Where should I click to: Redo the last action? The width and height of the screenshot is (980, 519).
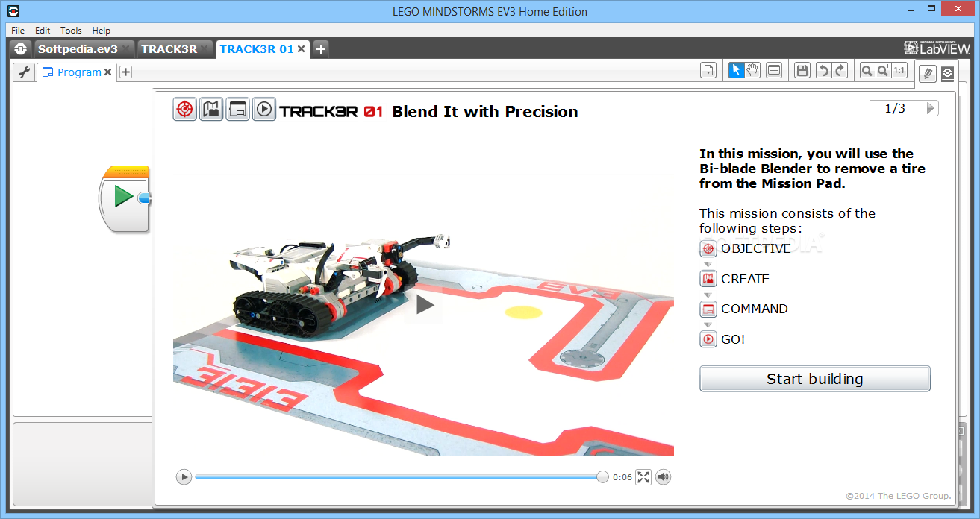pos(840,70)
